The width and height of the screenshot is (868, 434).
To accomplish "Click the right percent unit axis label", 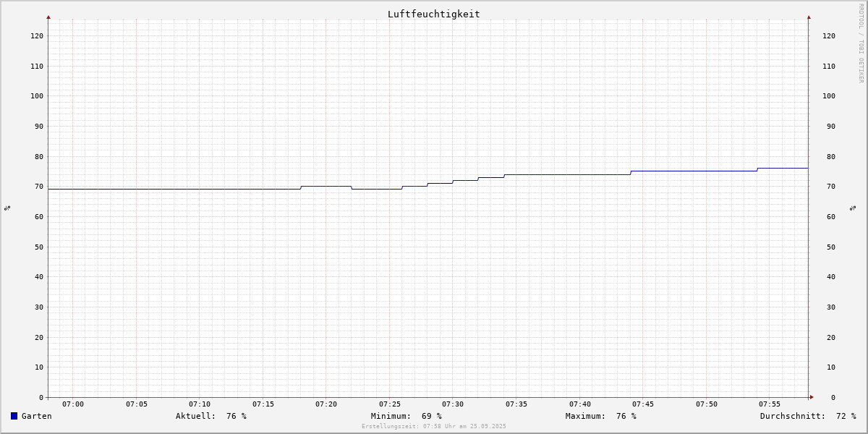I will [854, 208].
